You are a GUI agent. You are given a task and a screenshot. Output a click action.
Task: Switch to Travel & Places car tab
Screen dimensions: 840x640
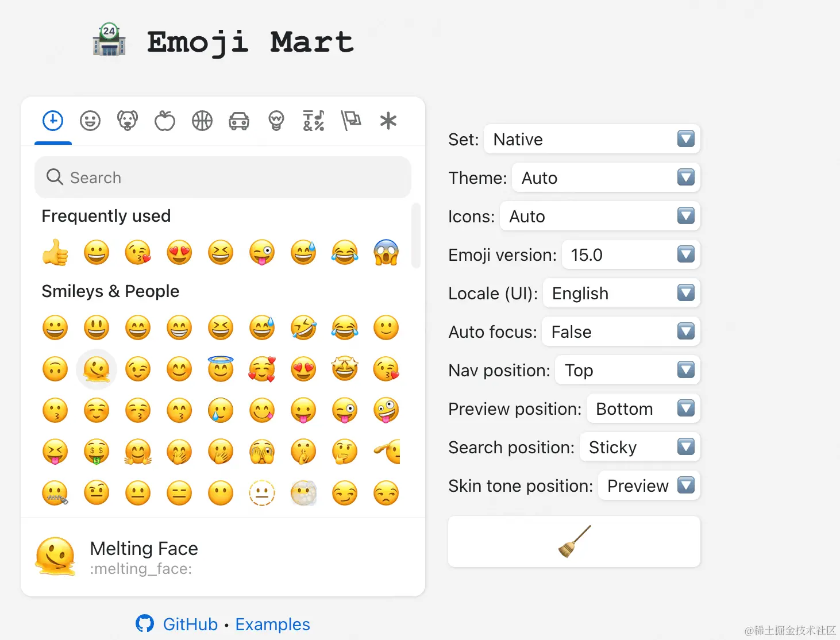(239, 121)
